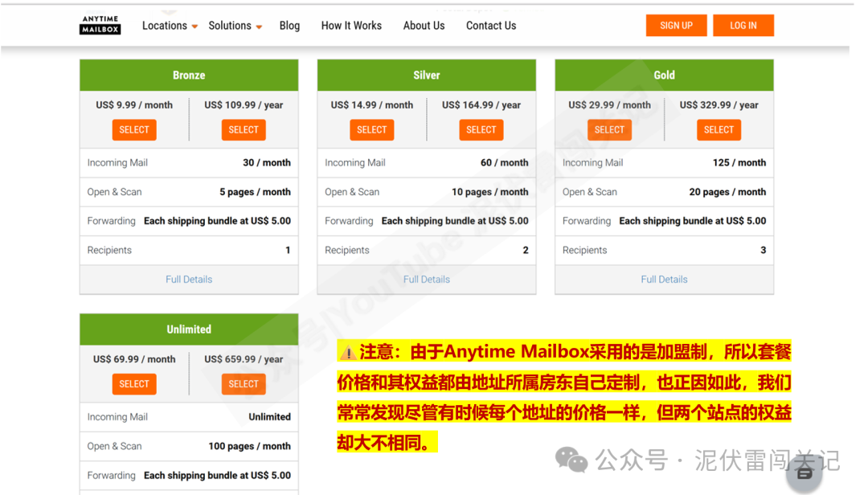Select the Bronze yearly plan at US$ 109.99
Screen dimensions: 868x495
point(244,129)
